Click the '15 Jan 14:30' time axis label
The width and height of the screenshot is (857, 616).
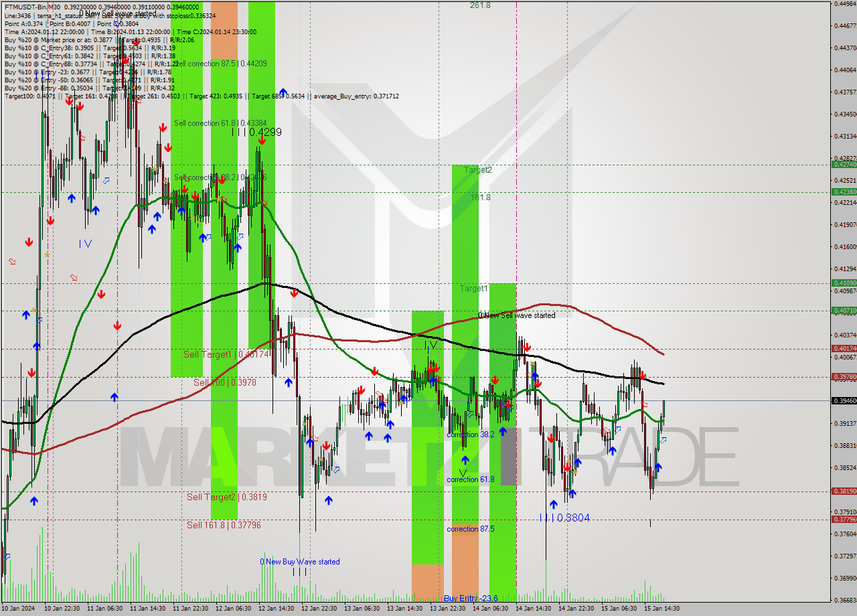661,609
